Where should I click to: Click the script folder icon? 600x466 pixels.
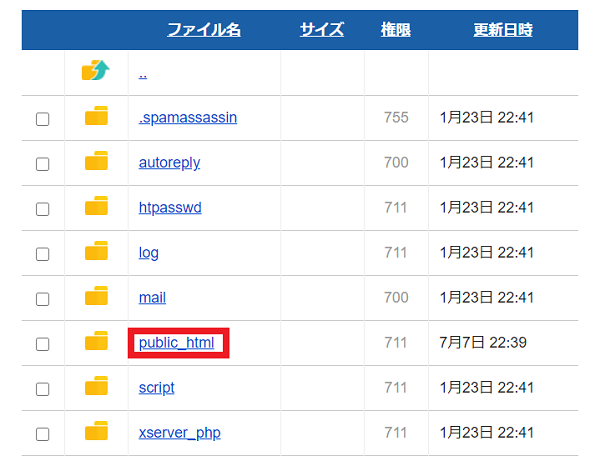pyautogui.click(x=96, y=386)
